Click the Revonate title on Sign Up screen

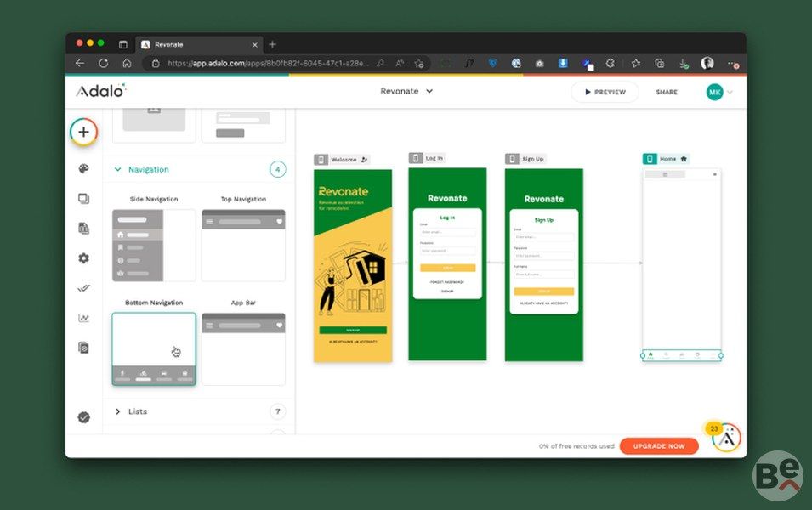(x=544, y=199)
